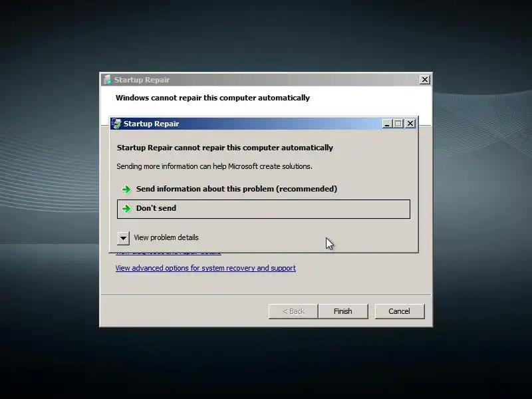Expand View problem details arrow
The width and height of the screenshot is (532, 399).
pyautogui.click(x=123, y=238)
